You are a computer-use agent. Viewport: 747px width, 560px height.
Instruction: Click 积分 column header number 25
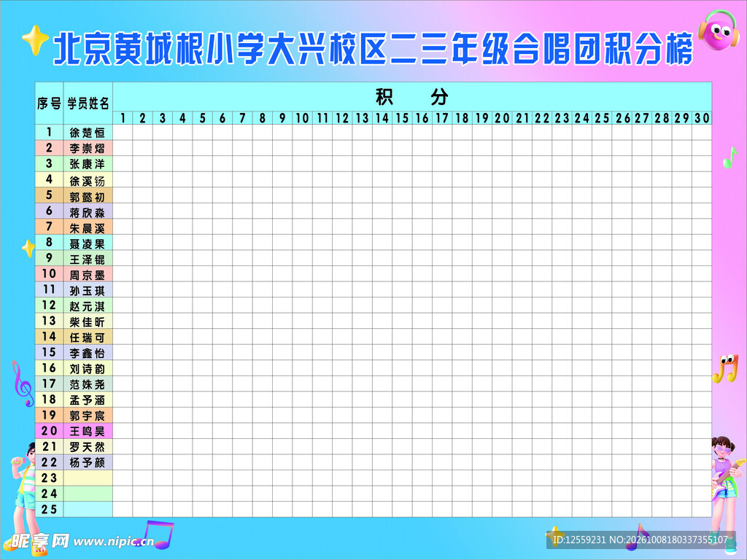click(602, 117)
